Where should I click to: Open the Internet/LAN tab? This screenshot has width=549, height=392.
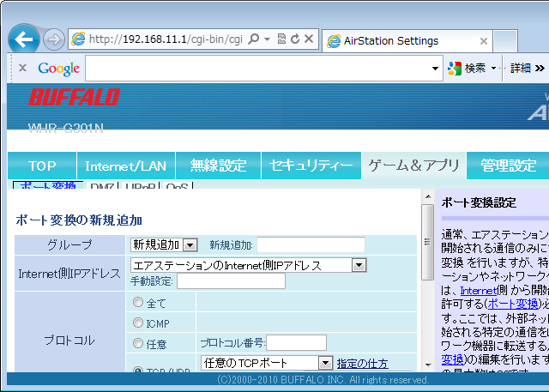point(126,166)
